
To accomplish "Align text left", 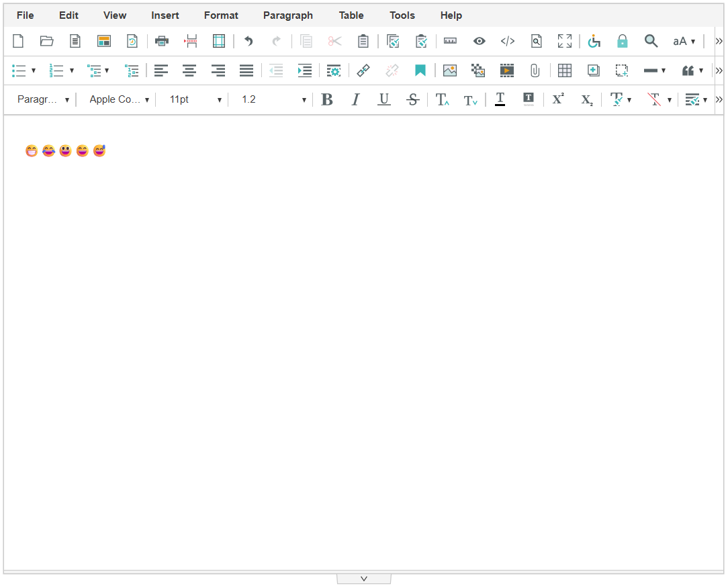I will [x=161, y=70].
